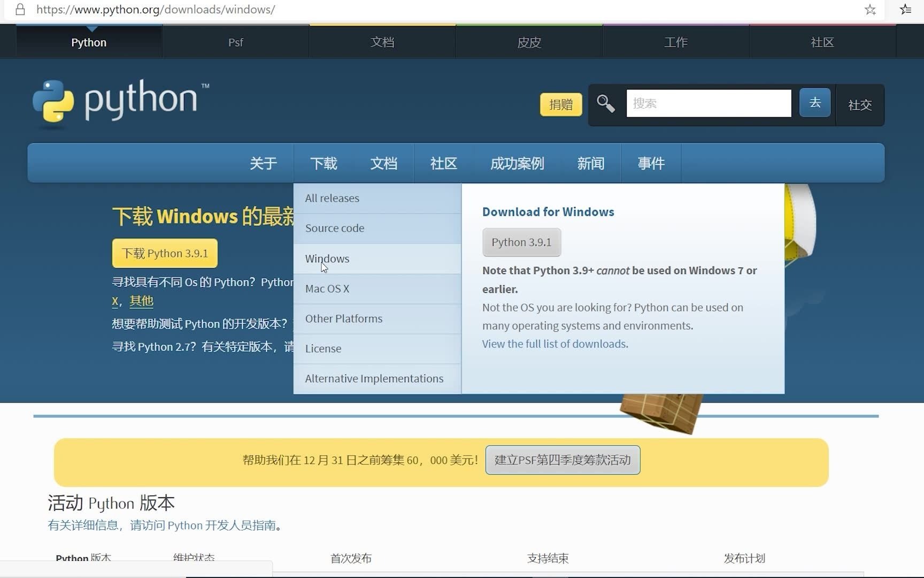Open the 其他 platforms link
This screenshot has height=578, width=924.
click(141, 301)
